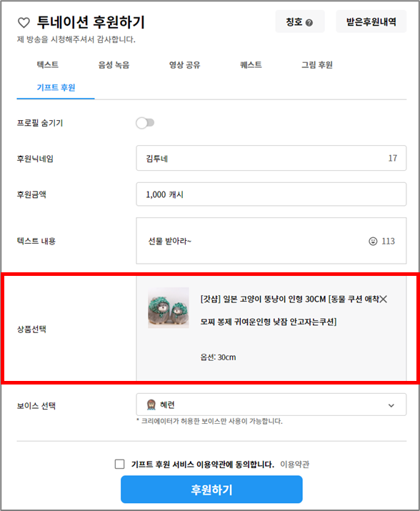
Task: Go to the 그림 후원 tab
Action: tap(316, 65)
